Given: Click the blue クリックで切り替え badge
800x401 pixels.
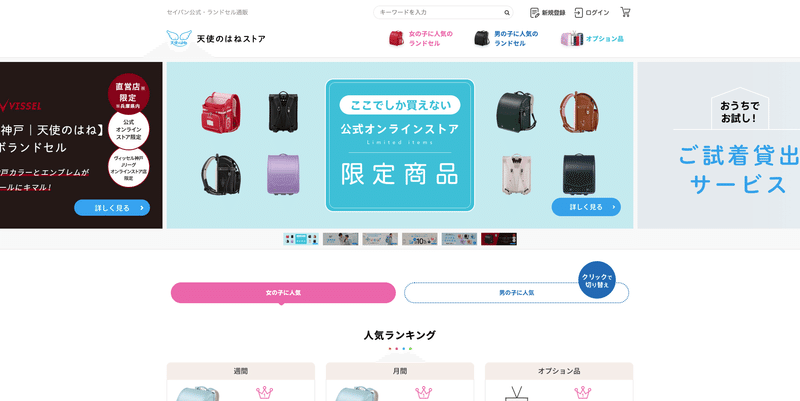Looking at the screenshot, I should pos(597,280).
